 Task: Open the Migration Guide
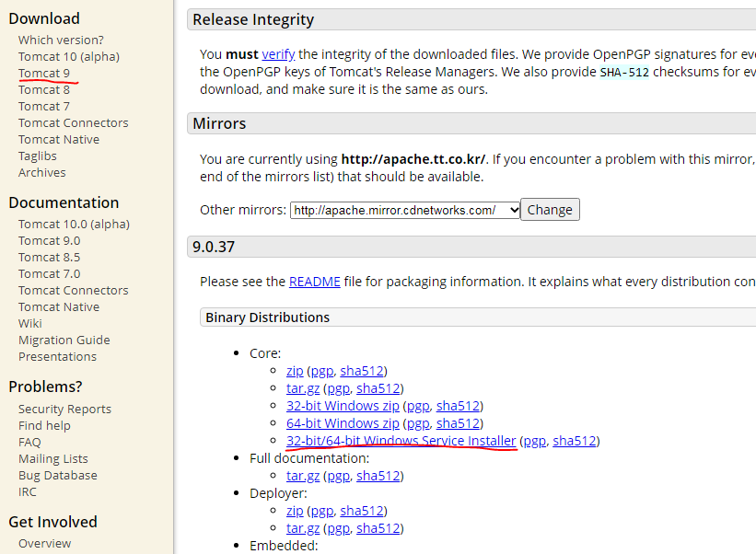pos(64,340)
